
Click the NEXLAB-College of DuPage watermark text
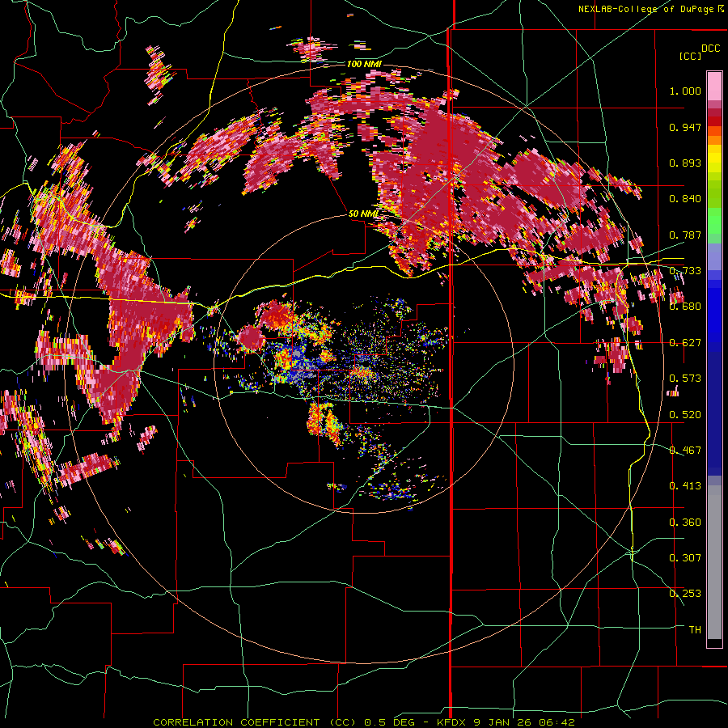(650, 9)
